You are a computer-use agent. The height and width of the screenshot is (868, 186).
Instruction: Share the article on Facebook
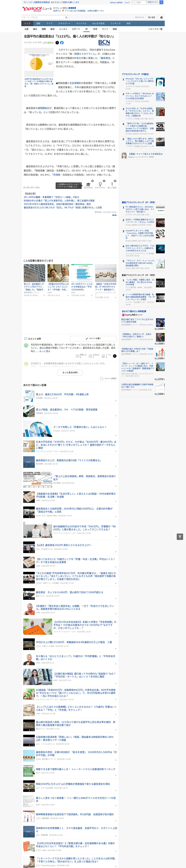tap(62, 43)
